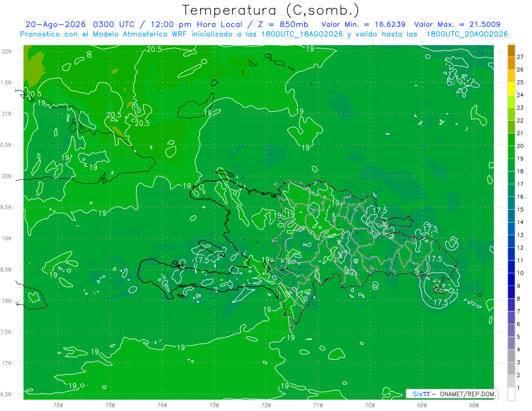Click the '69W' longitude axis label
Viewport: 532px width, 411px height.
click(x=422, y=405)
